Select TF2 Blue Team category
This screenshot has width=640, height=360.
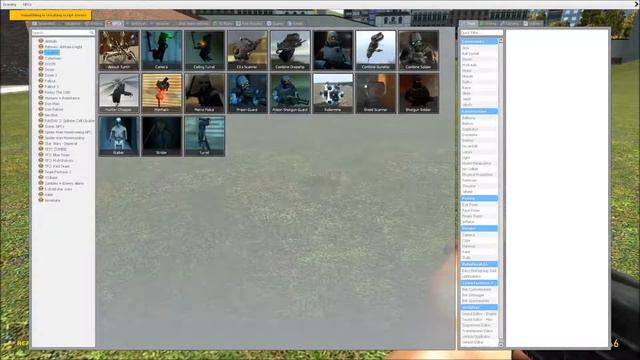click(57, 155)
